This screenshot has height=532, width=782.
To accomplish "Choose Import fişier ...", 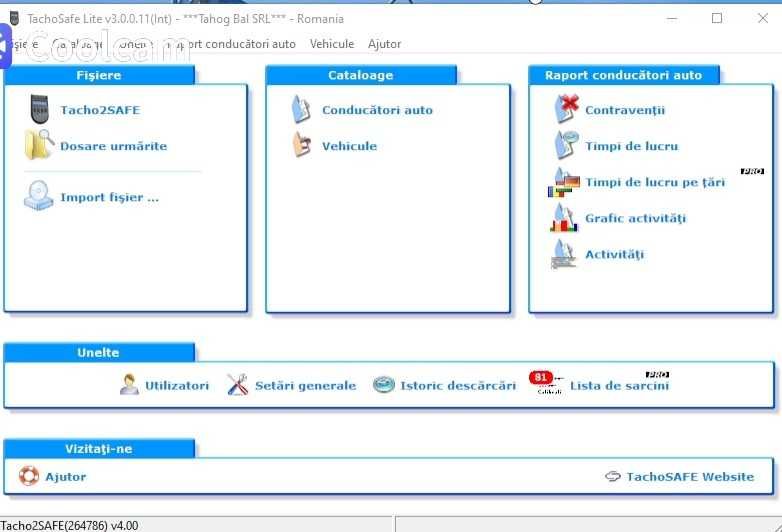I will [110, 197].
